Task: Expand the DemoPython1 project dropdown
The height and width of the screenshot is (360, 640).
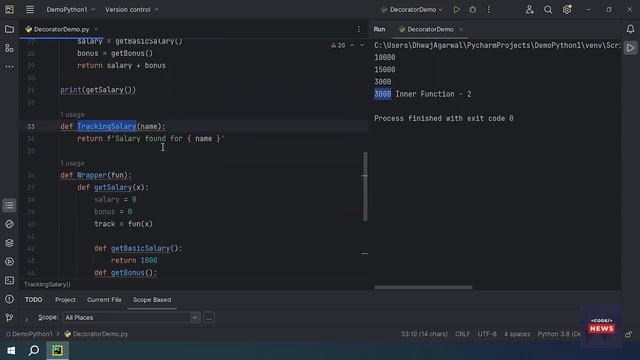Action: 71,9
